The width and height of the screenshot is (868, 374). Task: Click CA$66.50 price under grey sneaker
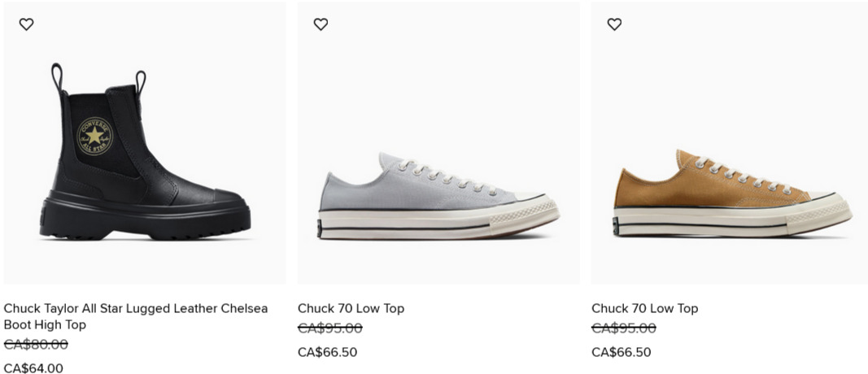pos(327,352)
